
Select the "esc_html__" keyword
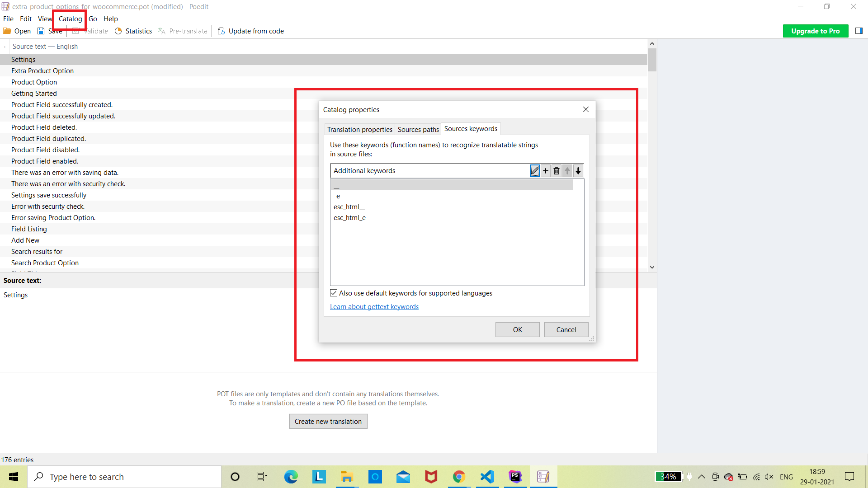click(x=452, y=207)
